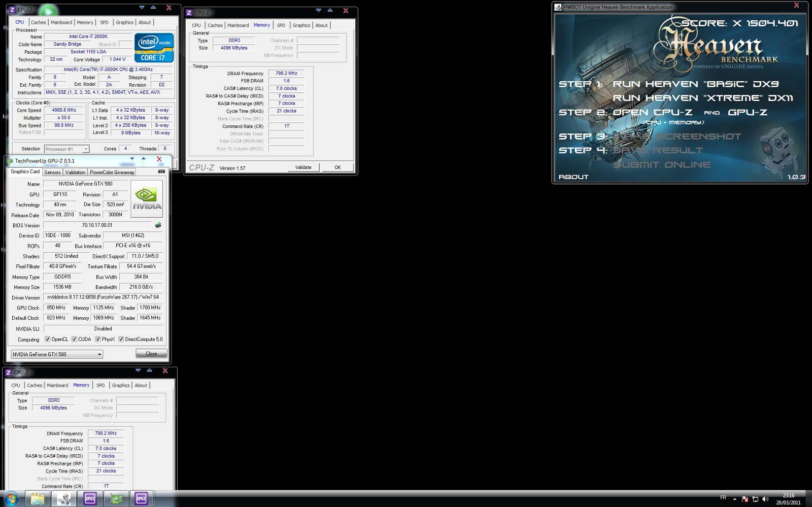Close the HWBOT Heaven Benchmark window

tap(796, 6)
